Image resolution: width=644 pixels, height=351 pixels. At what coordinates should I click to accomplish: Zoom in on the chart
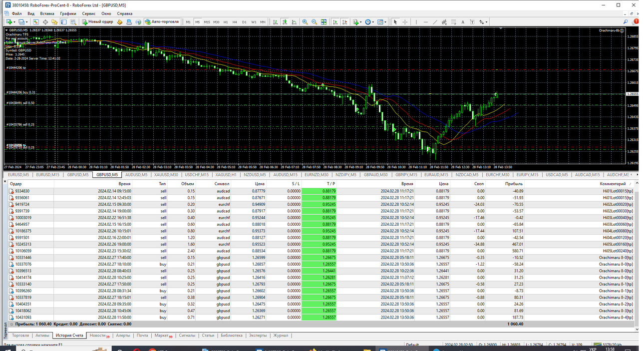[x=305, y=22]
